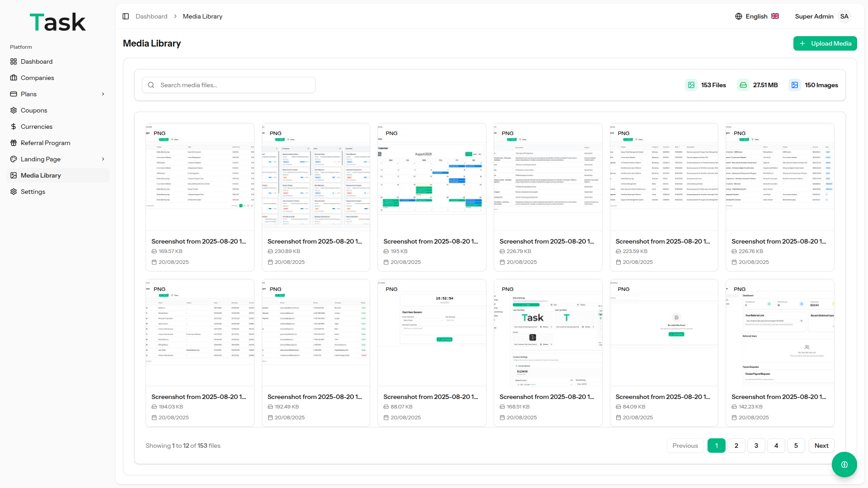Screen dimensions: 868x488
Task: Click the 27.51 MB storage icon
Action: click(x=743, y=85)
